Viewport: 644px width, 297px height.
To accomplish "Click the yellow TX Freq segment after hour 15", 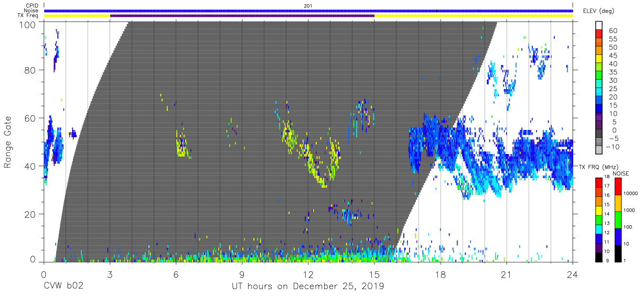I will 474,16.
